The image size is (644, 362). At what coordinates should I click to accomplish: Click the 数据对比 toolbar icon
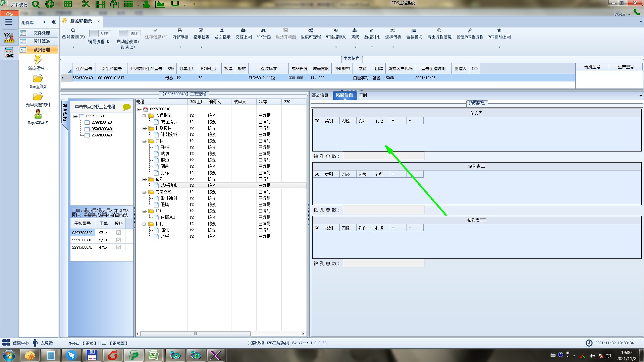(372, 31)
